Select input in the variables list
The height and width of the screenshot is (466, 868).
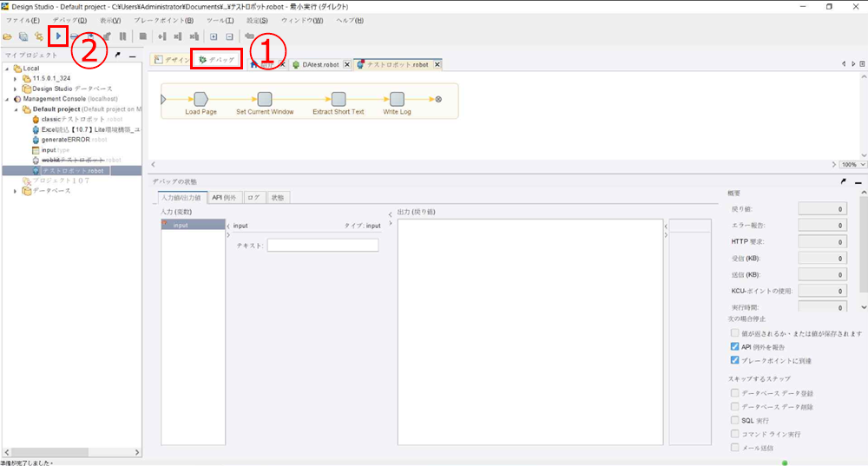click(194, 225)
